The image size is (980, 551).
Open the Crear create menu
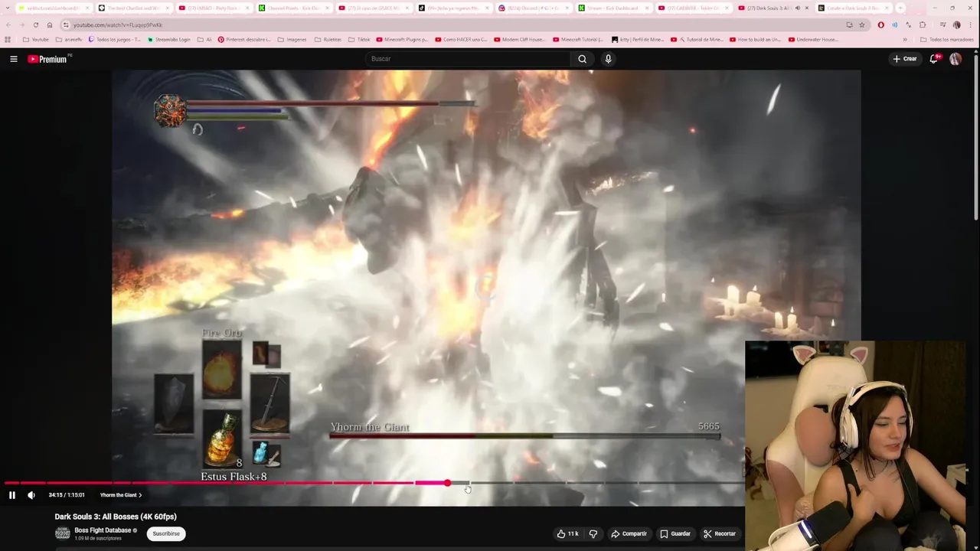click(x=904, y=59)
